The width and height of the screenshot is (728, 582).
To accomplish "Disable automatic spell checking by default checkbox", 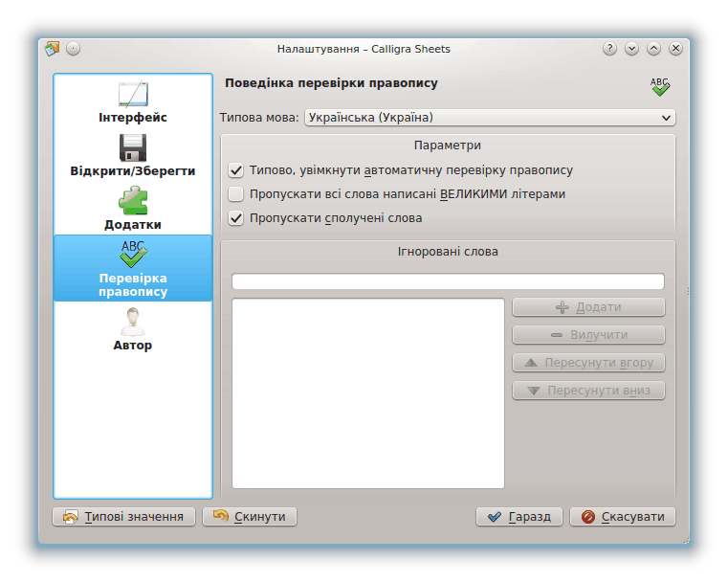I will click(x=236, y=170).
